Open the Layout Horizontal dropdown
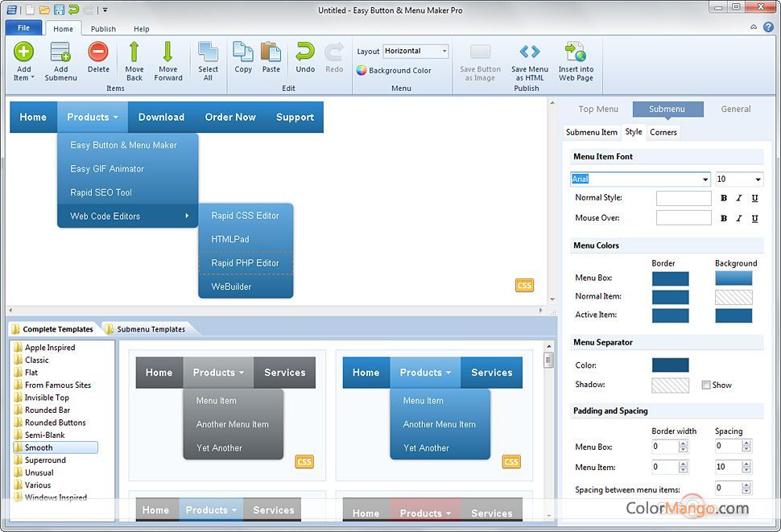Screen dimensions: 781x532 tap(444, 52)
